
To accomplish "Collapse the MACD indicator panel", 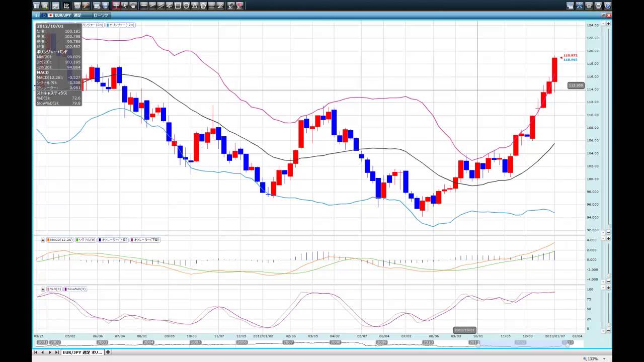I will pyautogui.click(x=43, y=240).
